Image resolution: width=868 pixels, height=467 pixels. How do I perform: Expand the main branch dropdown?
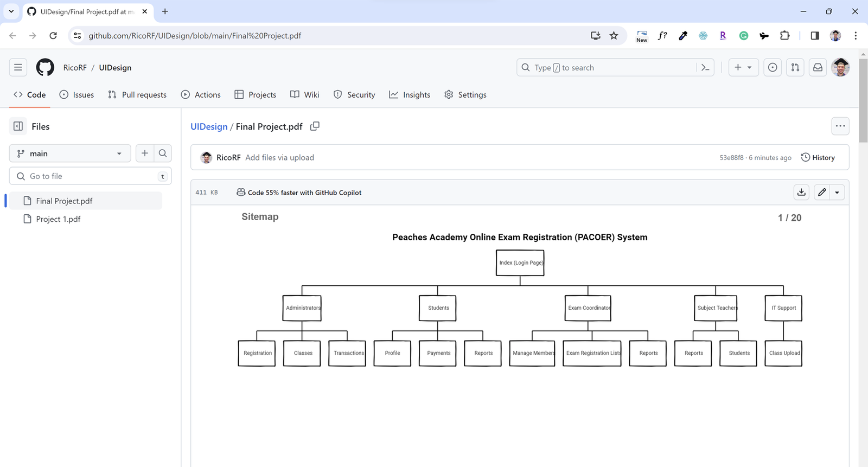(x=70, y=153)
